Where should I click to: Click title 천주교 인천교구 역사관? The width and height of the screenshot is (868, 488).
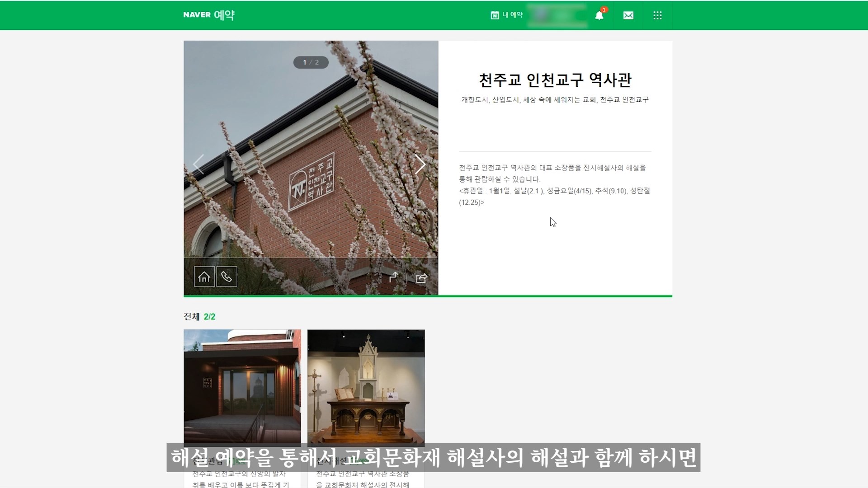tap(555, 80)
